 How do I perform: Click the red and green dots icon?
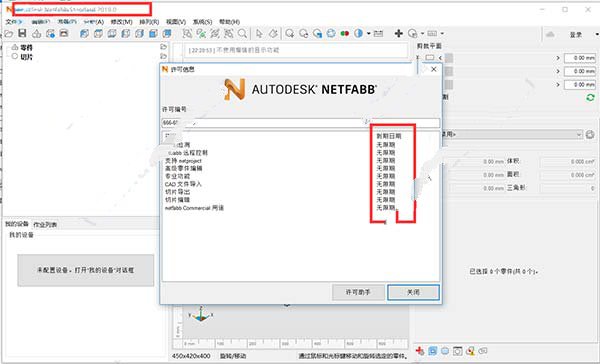tap(345, 34)
